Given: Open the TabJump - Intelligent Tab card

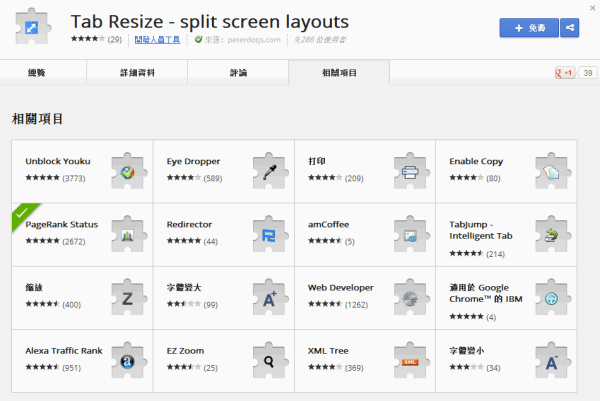Looking at the screenshot, I should click(x=479, y=230).
